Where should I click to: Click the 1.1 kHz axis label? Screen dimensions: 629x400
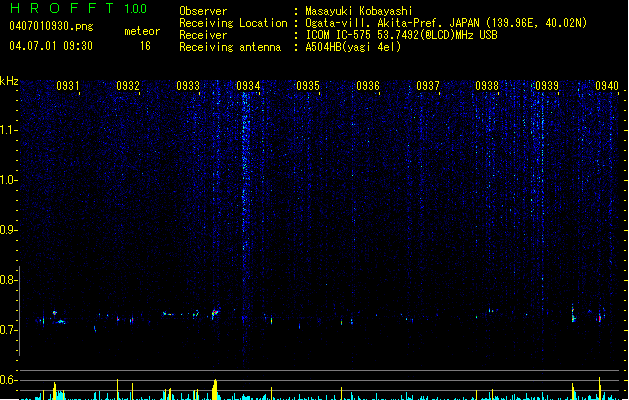click(8, 130)
